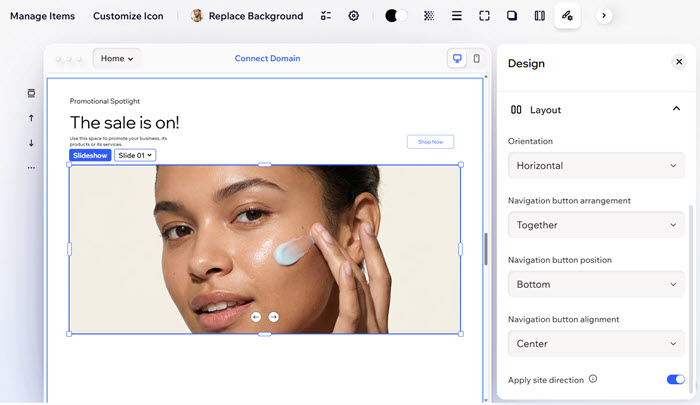Show more toolbar options with right arrow
The height and width of the screenshot is (405, 700).
[x=603, y=16]
